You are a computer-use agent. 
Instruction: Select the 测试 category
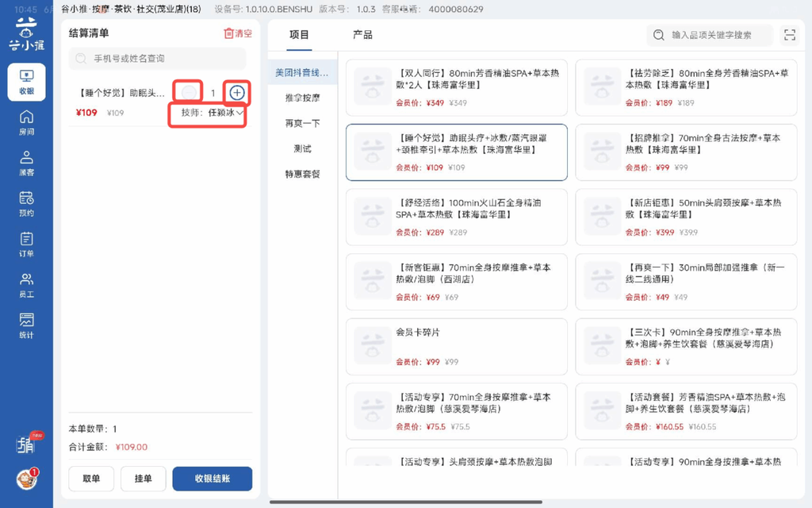[302, 148]
